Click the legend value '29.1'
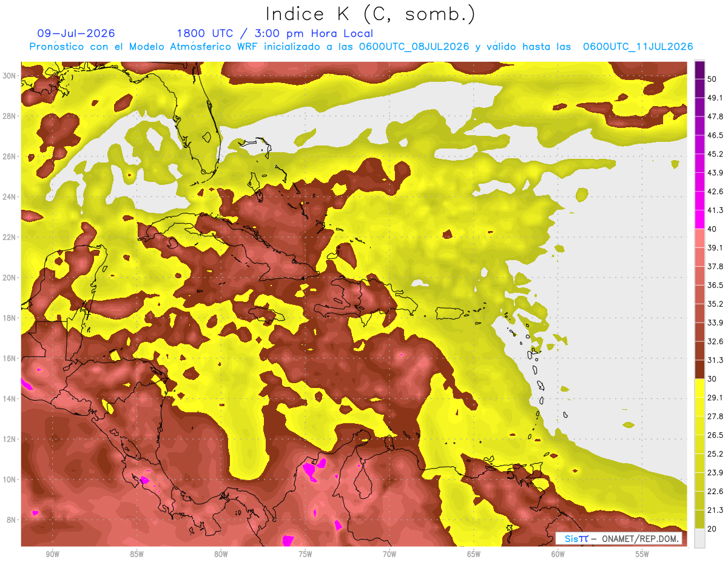The height and width of the screenshot is (562, 728). 715,397
